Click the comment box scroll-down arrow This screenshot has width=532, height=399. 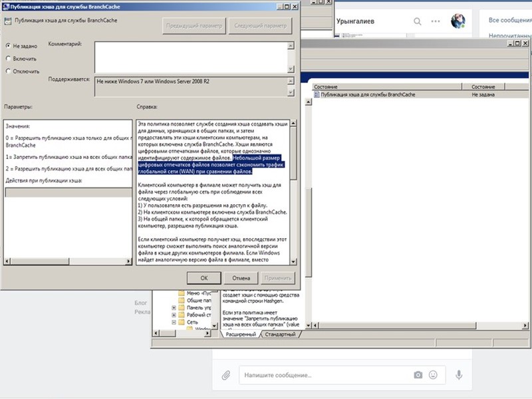pyautogui.click(x=291, y=69)
